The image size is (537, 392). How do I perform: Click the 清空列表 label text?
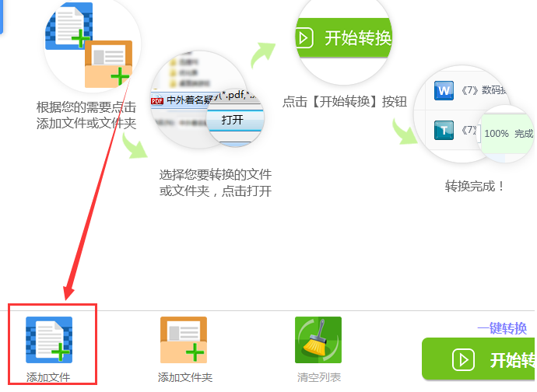pyautogui.click(x=319, y=377)
